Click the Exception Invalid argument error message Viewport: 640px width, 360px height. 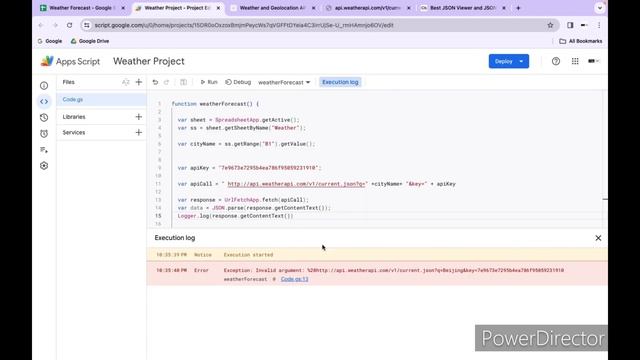pos(393,270)
